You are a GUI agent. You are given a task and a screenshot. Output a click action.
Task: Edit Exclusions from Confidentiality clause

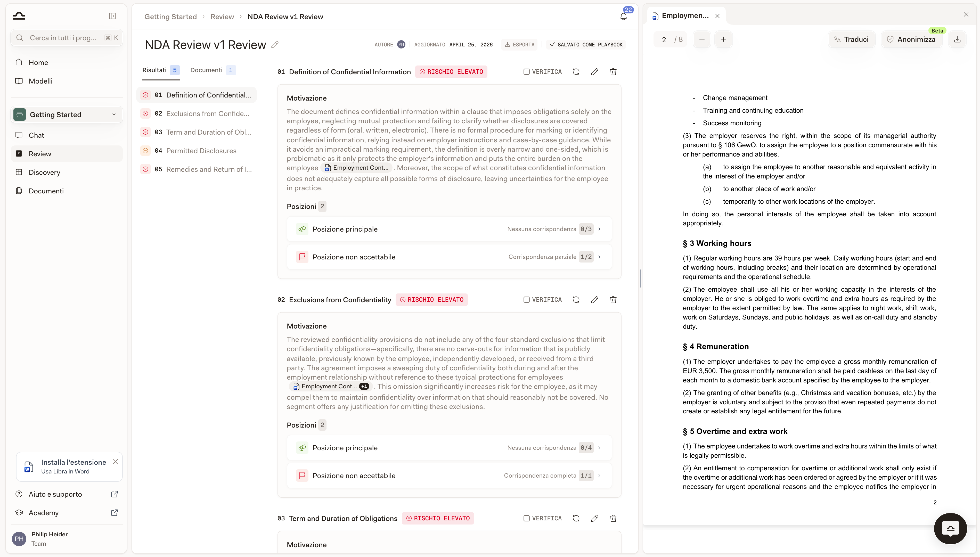pos(594,300)
